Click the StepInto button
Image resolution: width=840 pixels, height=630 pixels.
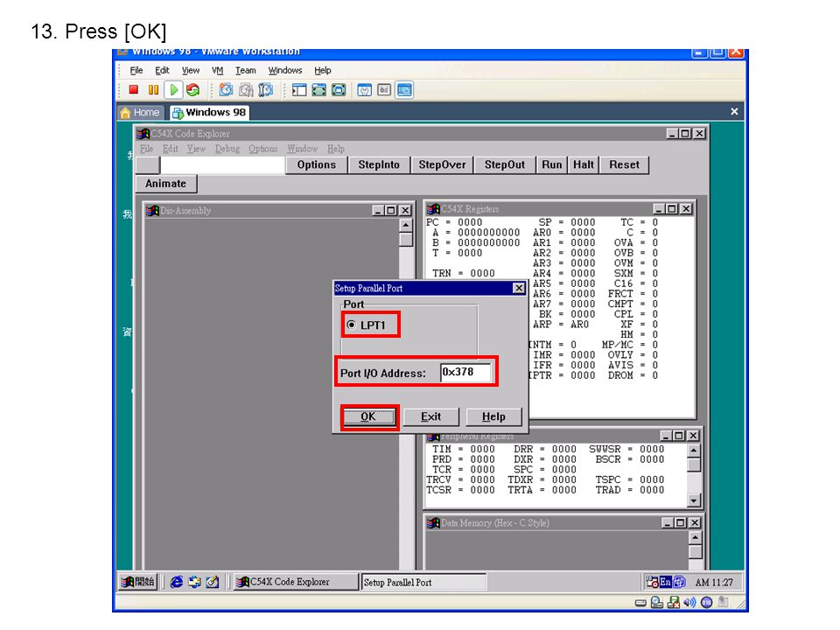click(x=379, y=165)
